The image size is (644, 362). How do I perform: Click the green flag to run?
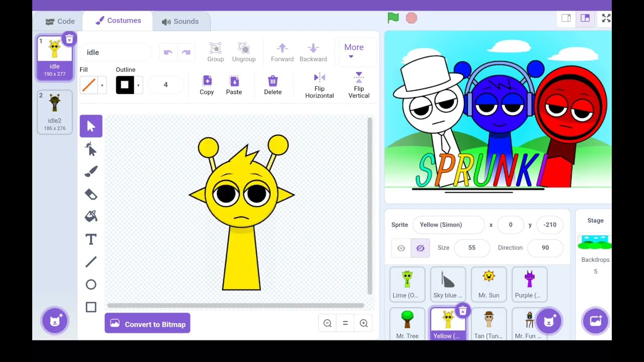coord(393,18)
